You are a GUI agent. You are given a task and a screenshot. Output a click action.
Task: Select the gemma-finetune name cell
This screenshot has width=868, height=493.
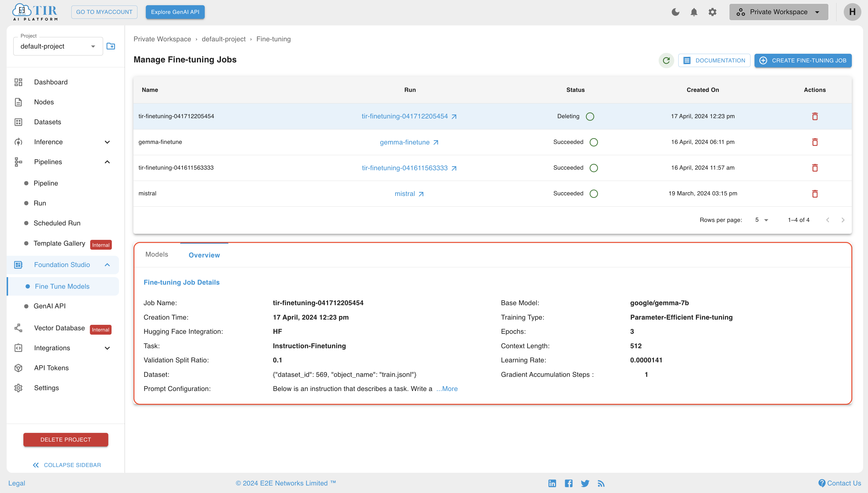tap(160, 142)
